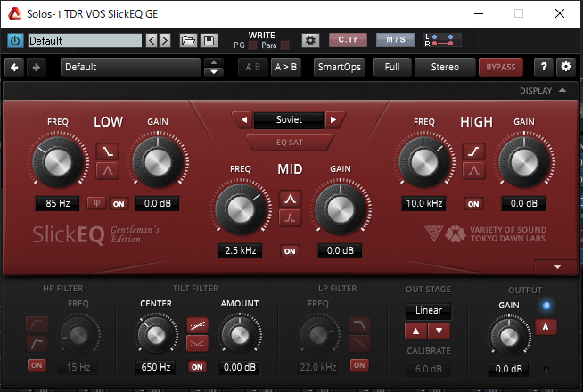Enable the Para write checkbox

click(284, 45)
